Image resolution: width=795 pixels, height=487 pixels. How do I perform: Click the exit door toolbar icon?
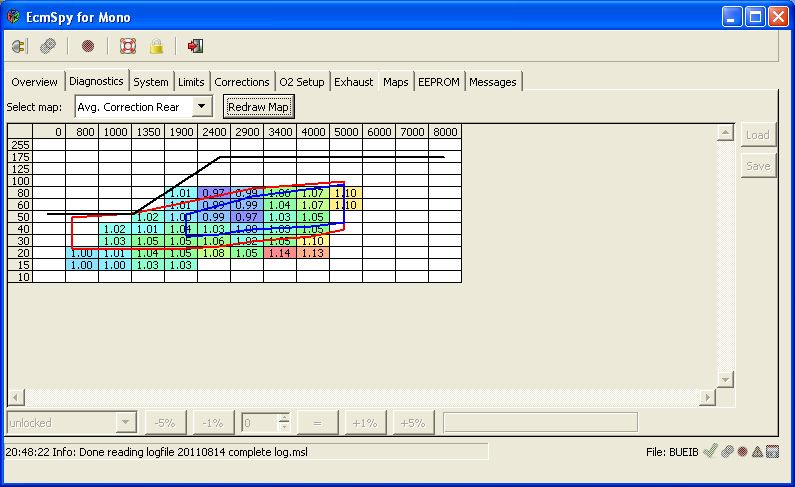click(x=195, y=46)
